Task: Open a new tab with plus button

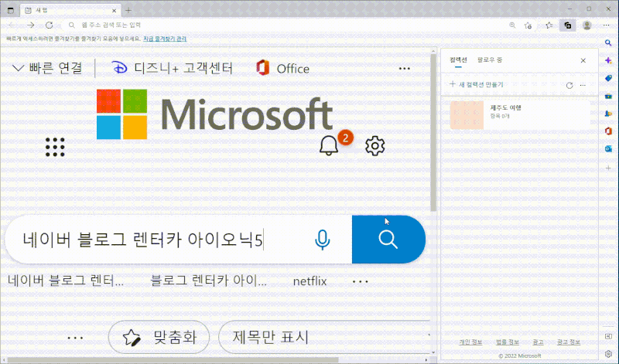Action: tap(128, 11)
